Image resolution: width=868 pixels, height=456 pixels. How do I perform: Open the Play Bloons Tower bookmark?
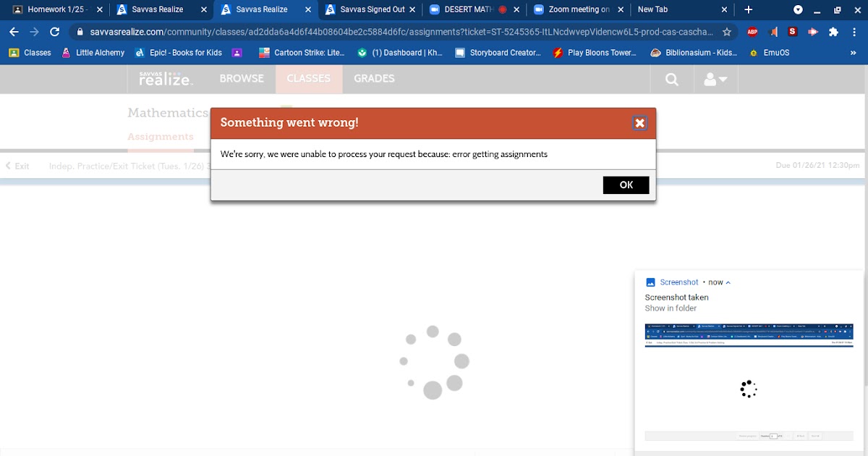click(595, 53)
